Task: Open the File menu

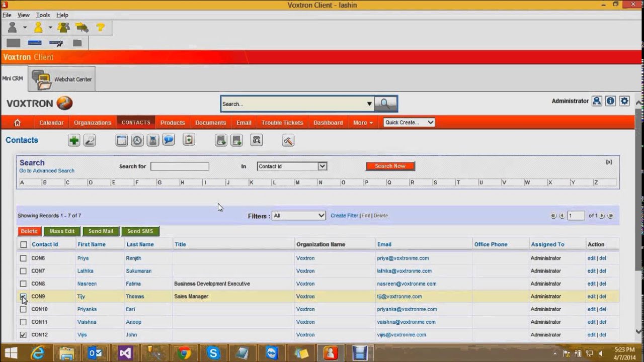Action: tap(7, 15)
